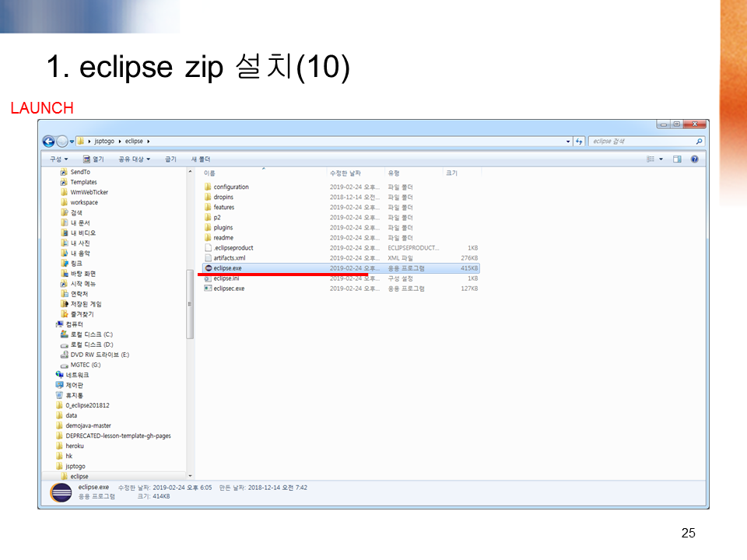The width and height of the screenshot is (747, 560).
Task: Toggle the preview pane icon
Action: click(677, 159)
